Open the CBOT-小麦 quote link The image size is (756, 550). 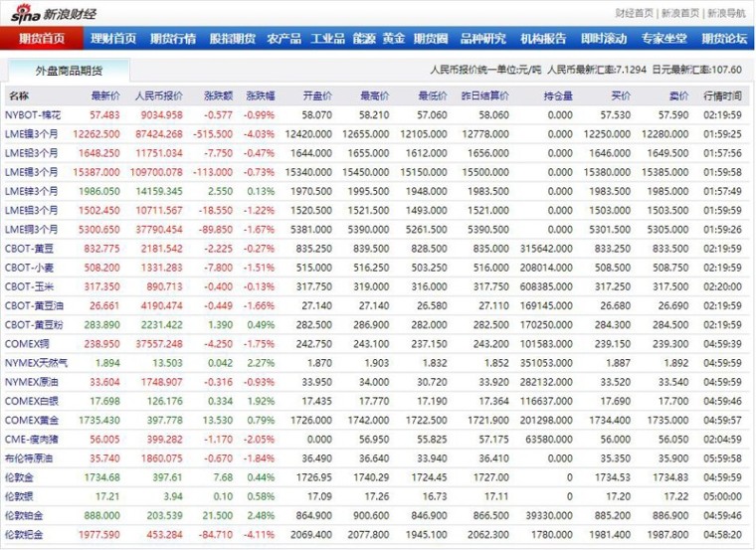coord(30,268)
